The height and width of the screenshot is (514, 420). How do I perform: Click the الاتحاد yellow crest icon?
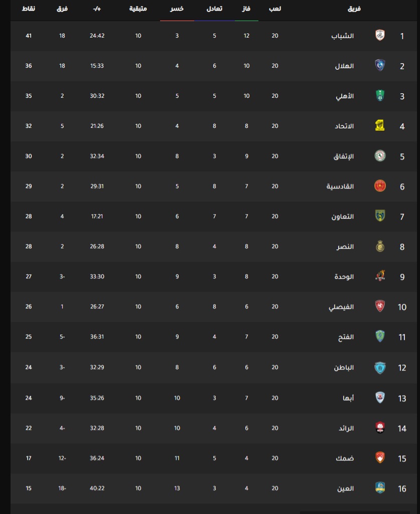click(380, 125)
